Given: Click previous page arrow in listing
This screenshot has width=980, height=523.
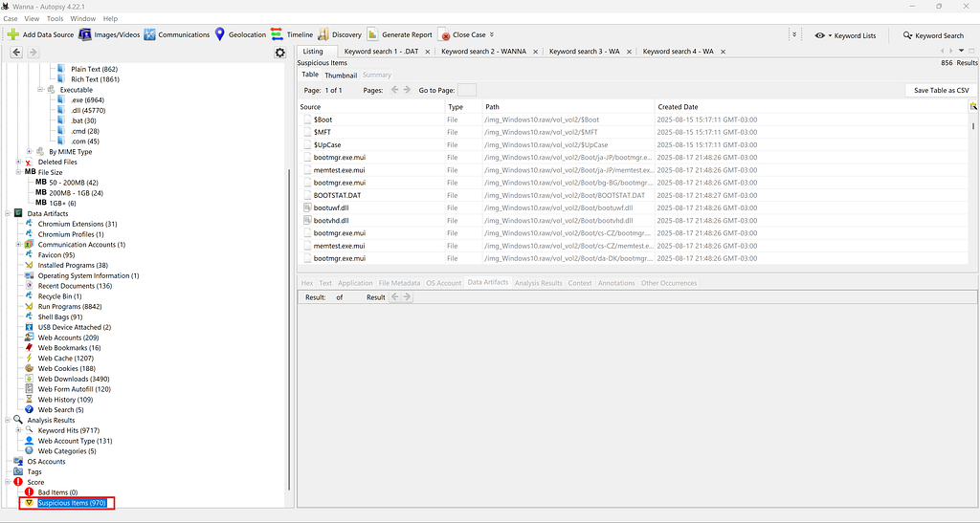Looking at the screenshot, I should 395,90.
